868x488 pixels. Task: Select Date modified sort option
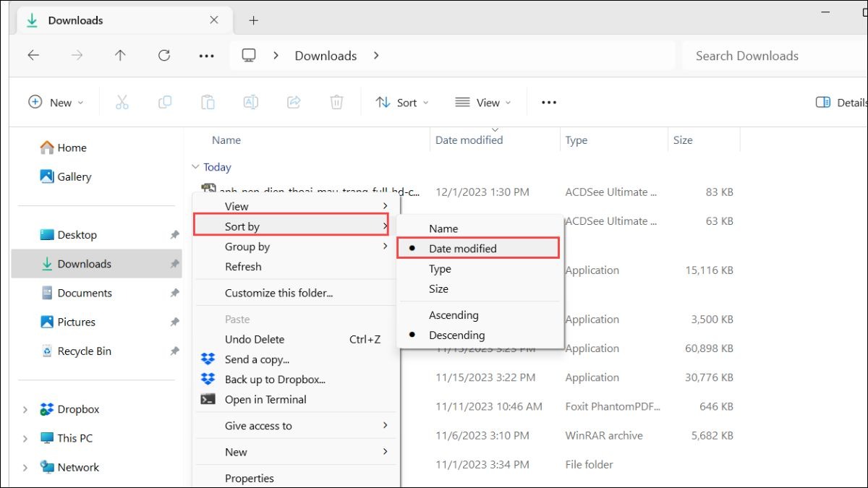[x=479, y=248]
